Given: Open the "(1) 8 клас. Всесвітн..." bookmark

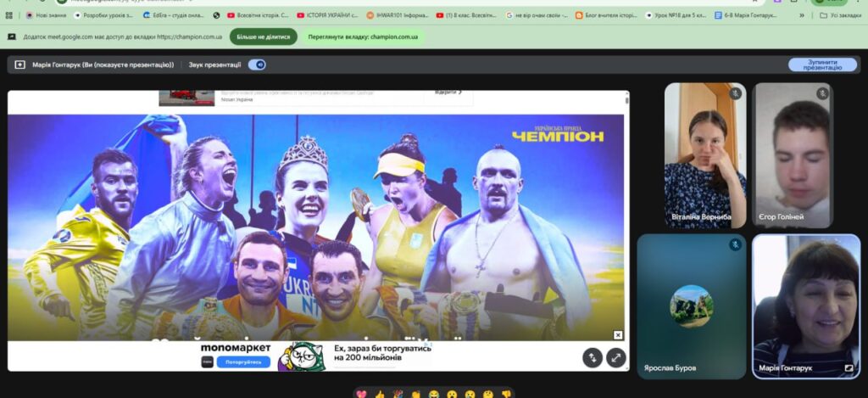Looking at the screenshot, I should pyautogui.click(x=467, y=15).
